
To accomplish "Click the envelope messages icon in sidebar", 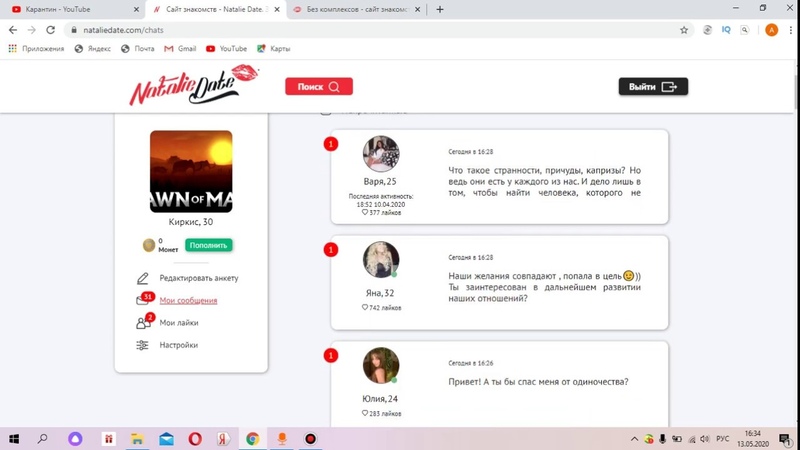I will [x=143, y=300].
